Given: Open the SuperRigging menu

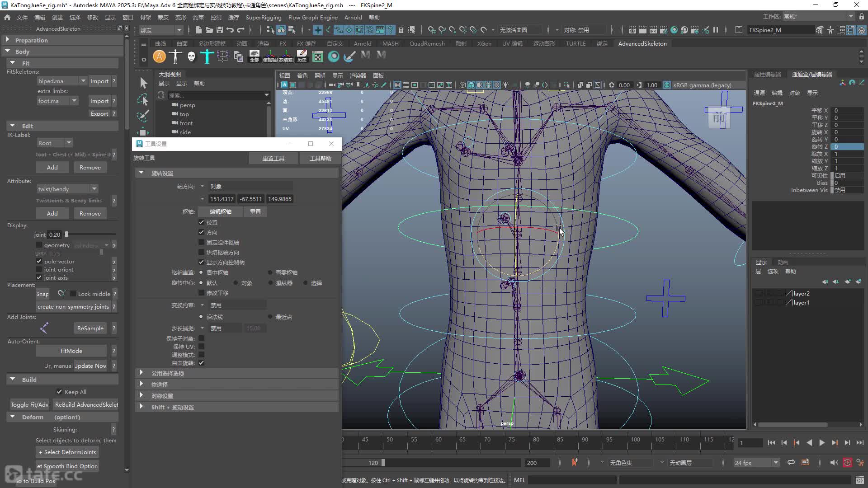Looking at the screenshot, I should (x=264, y=17).
